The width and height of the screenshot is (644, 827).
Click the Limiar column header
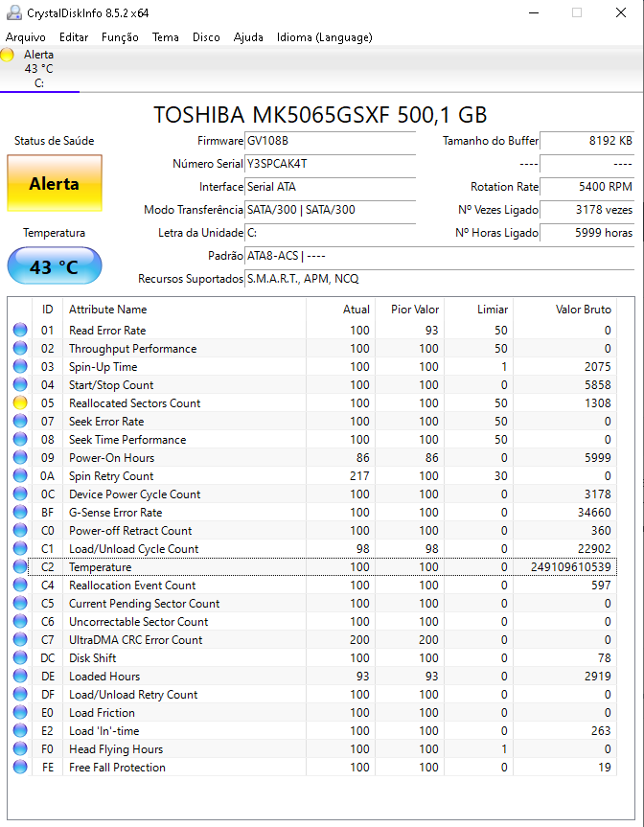click(x=478, y=310)
